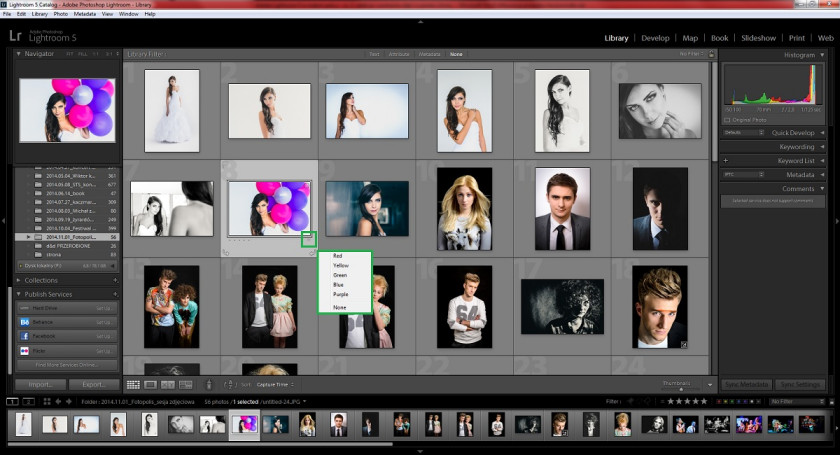Click Sync Settings button

tap(800, 384)
